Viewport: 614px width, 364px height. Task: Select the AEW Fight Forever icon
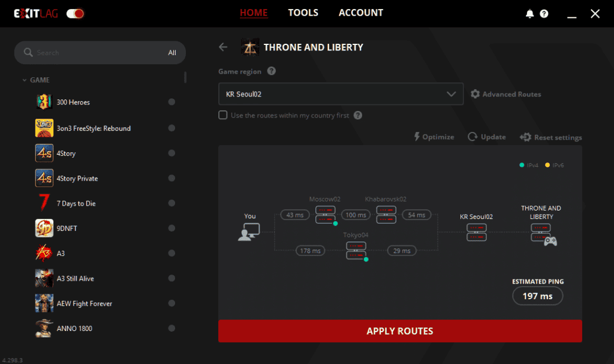pos(44,303)
